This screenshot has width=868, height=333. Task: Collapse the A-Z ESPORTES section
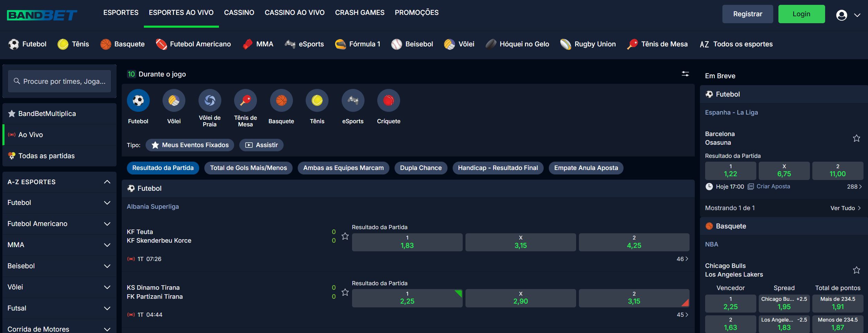click(x=59, y=182)
